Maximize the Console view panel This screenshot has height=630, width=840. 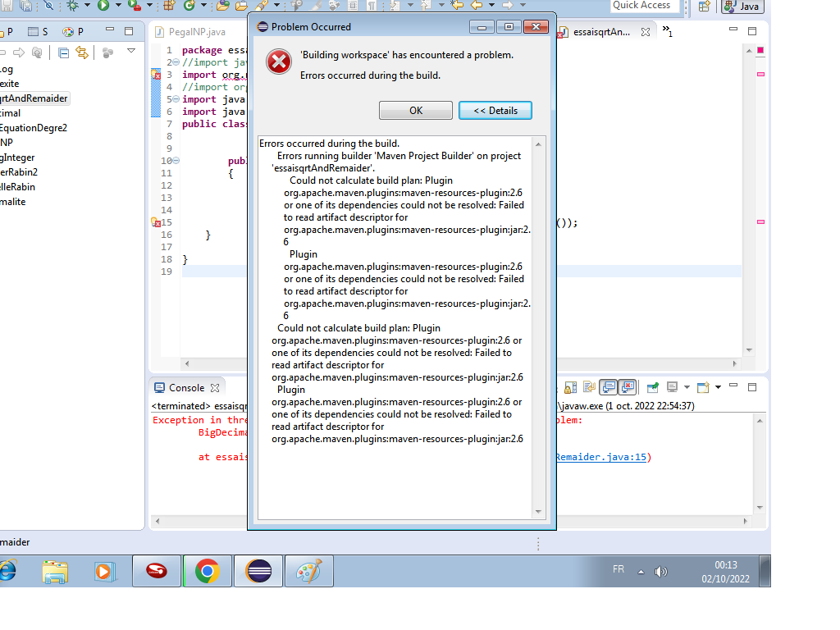click(x=752, y=387)
